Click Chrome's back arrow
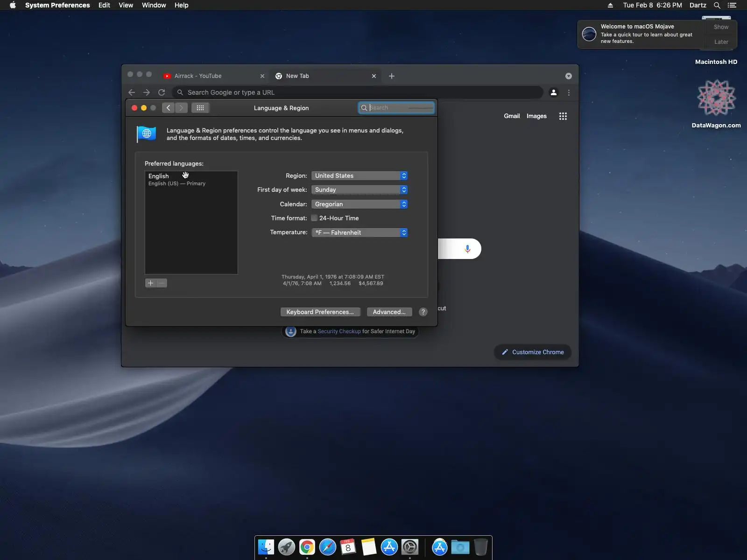This screenshot has width=747, height=560. point(132,92)
